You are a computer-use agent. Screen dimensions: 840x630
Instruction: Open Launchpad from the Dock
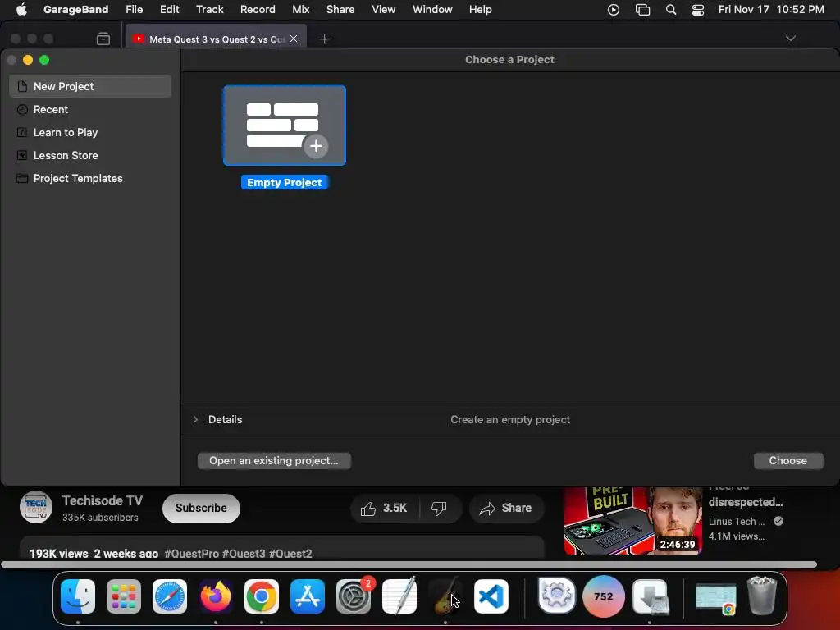124,596
